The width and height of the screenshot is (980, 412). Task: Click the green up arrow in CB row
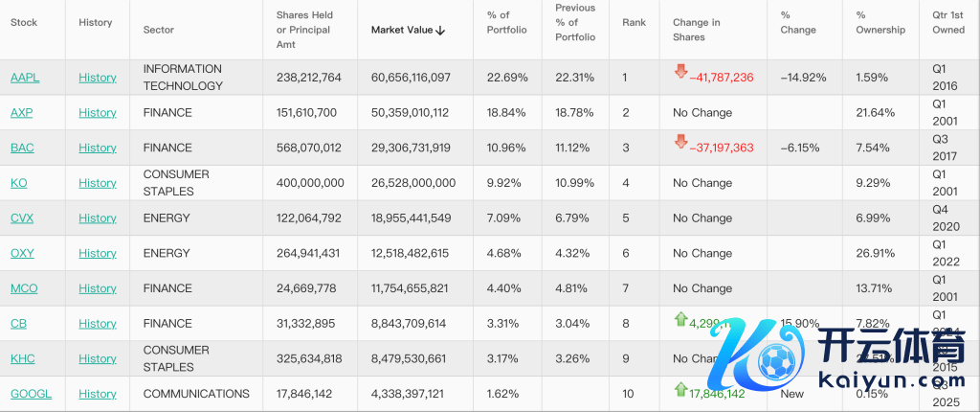tap(680, 318)
